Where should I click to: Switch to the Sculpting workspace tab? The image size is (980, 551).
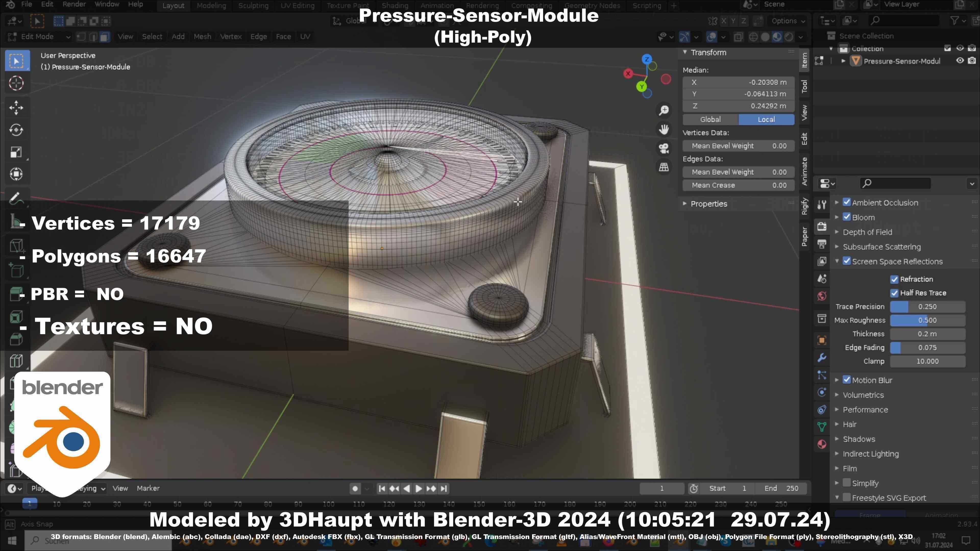(x=253, y=6)
